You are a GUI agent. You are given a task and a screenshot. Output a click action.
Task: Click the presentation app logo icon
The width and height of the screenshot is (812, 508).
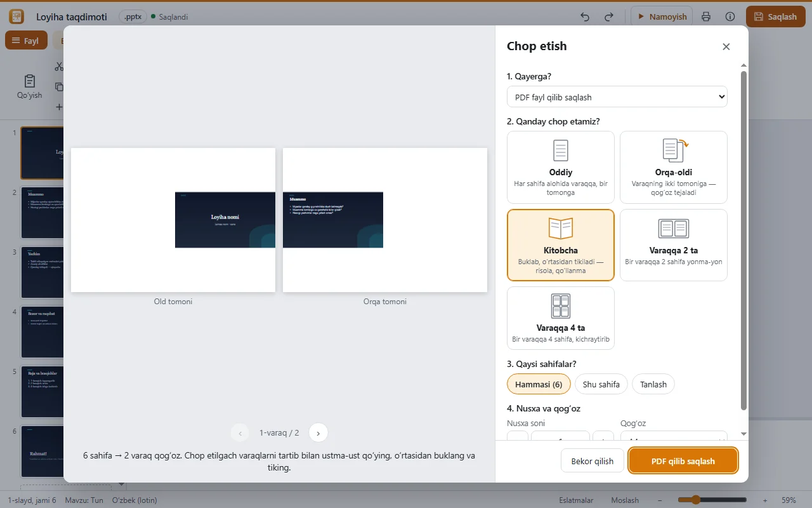[16, 17]
